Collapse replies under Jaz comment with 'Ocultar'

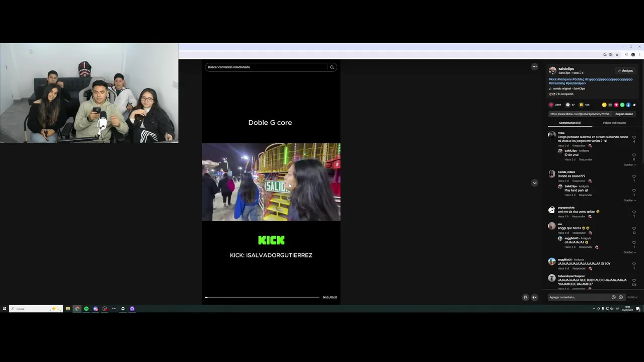coord(630,252)
